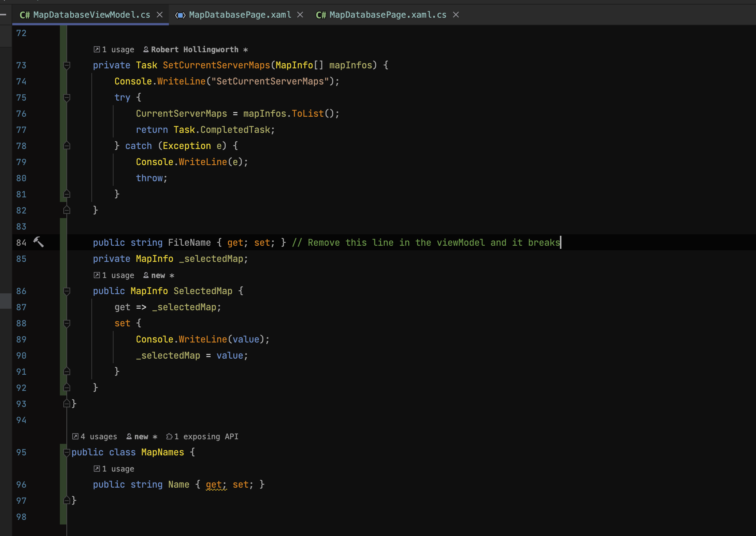Click the C# file icon on MapDatabaseViewModel.cs tab

[x=25, y=15]
